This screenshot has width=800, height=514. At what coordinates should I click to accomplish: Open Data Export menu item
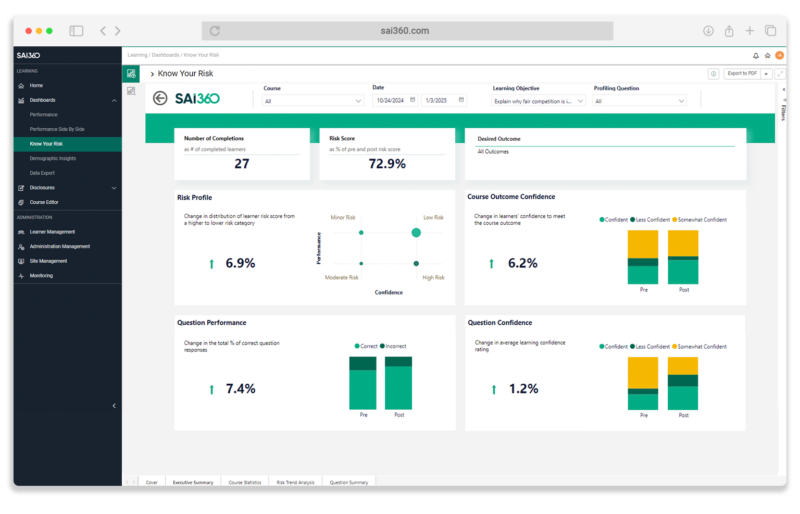[x=42, y=174]
